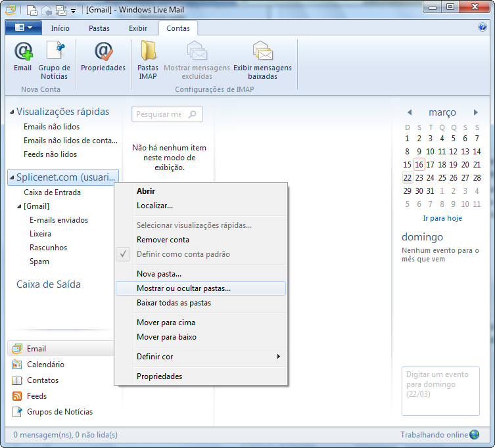Switch to Início ribbon tab
The height and width of the screenshot is (448, 495).
pyautogui.click(x=60, y=28)
